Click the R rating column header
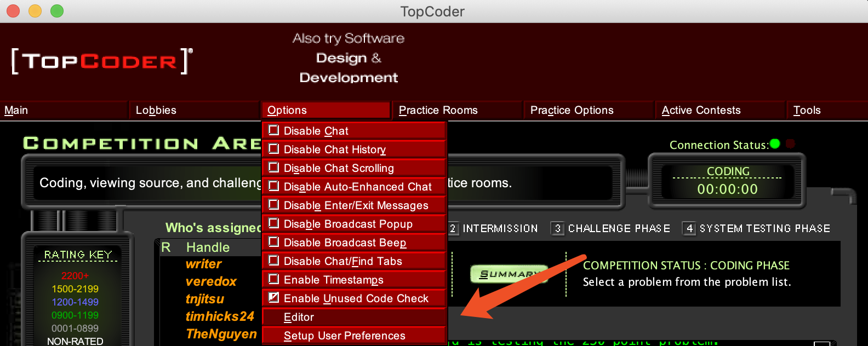The image size is (868, 346). (x=166, y=247)
